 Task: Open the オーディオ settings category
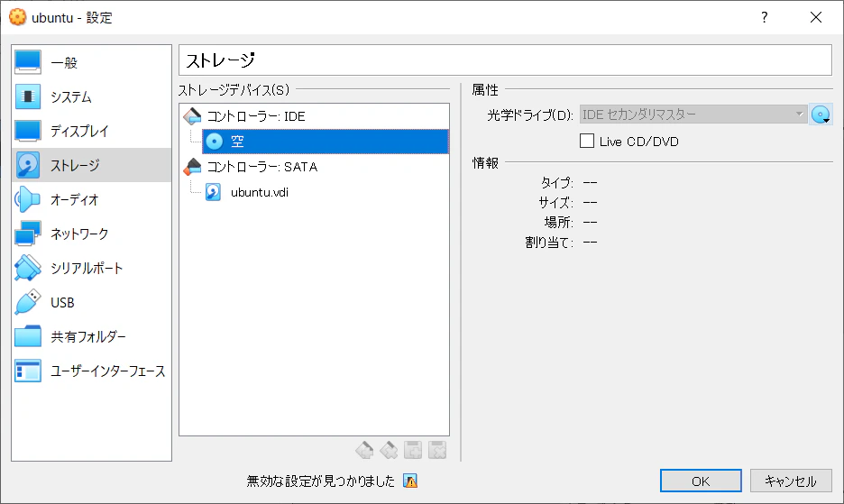point(91,200)
